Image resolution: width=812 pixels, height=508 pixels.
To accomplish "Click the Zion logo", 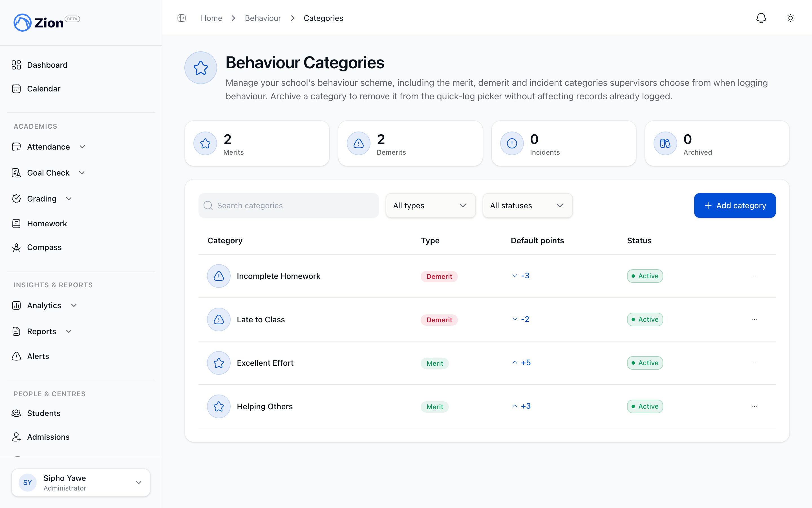I will pos(46,23).
